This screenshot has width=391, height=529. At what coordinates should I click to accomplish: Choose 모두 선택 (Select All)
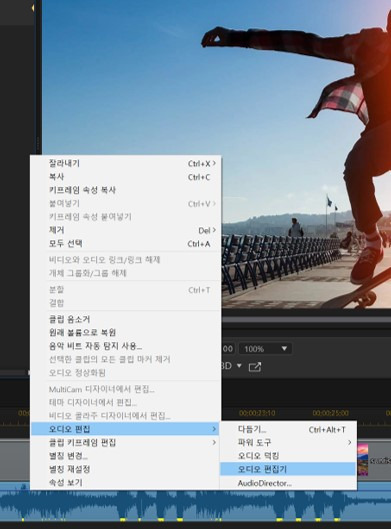click(125, 244)
